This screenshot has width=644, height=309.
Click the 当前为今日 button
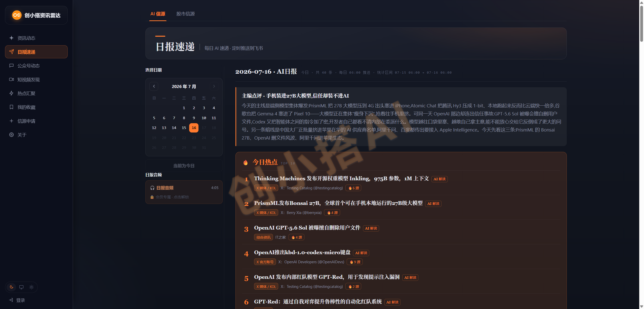pyautogui.click(x=184, y=166)
